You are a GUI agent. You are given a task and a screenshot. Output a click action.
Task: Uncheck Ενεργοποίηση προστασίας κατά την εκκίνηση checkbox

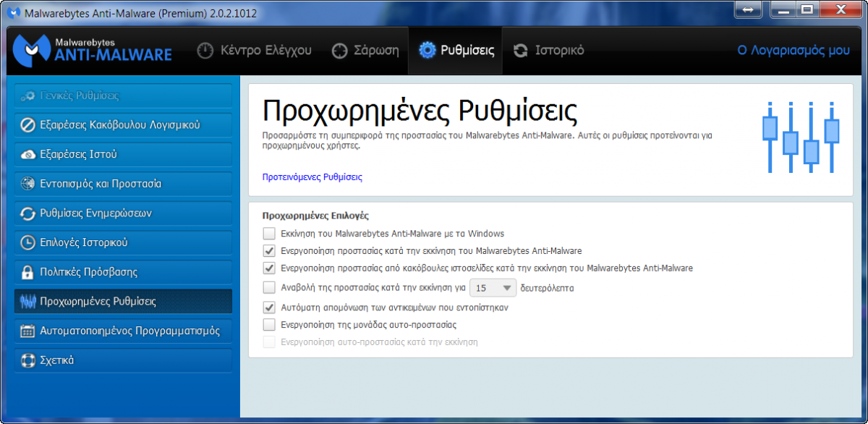(x=269, y=251)
